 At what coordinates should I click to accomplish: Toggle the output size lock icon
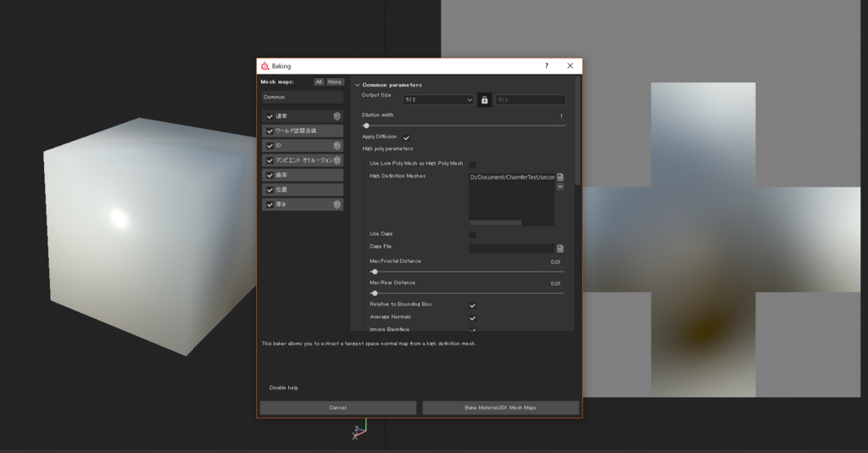[x=484, y=100]
